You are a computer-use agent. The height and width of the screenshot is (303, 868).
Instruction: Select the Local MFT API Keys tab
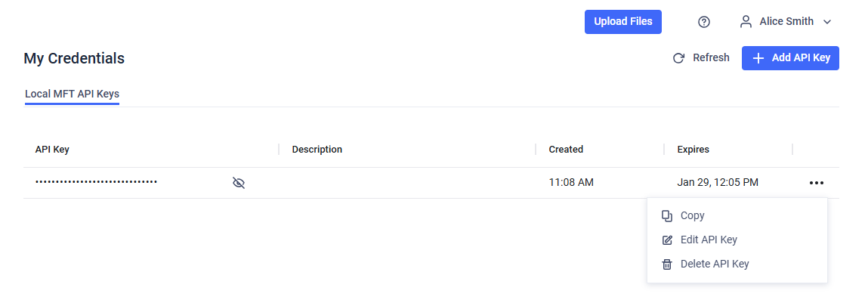tap(72, 94)
